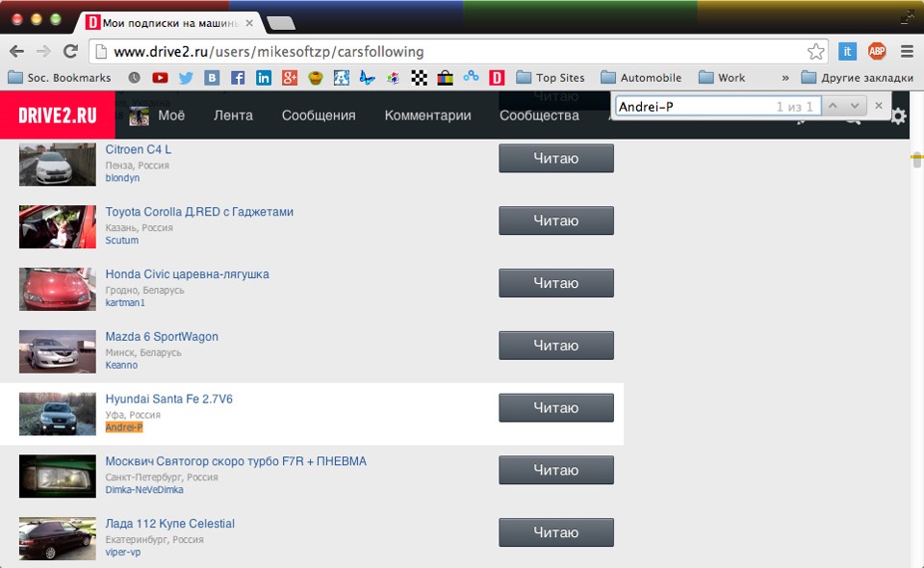924x568 pixels.
Task: Switch to the Мои подписки browser tab
Action: tap(167, 23)
